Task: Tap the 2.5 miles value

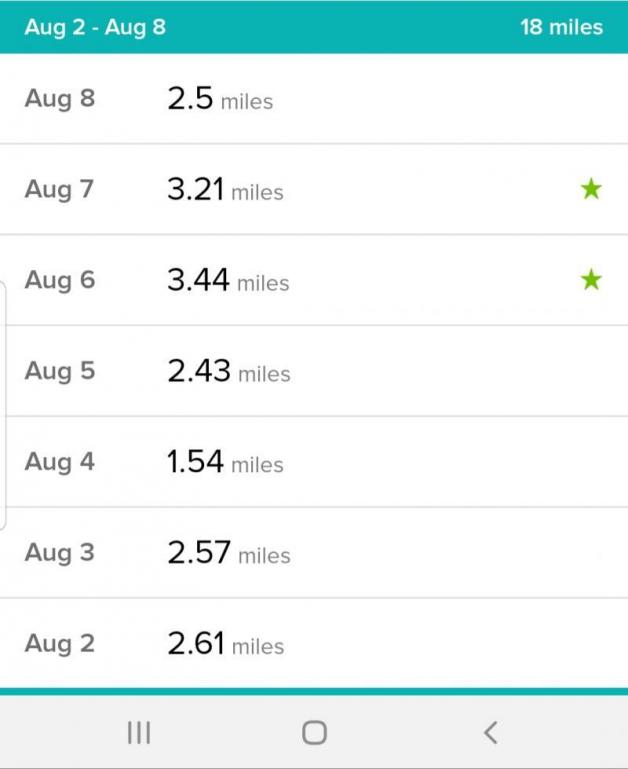Action: [x=220, y=99]
